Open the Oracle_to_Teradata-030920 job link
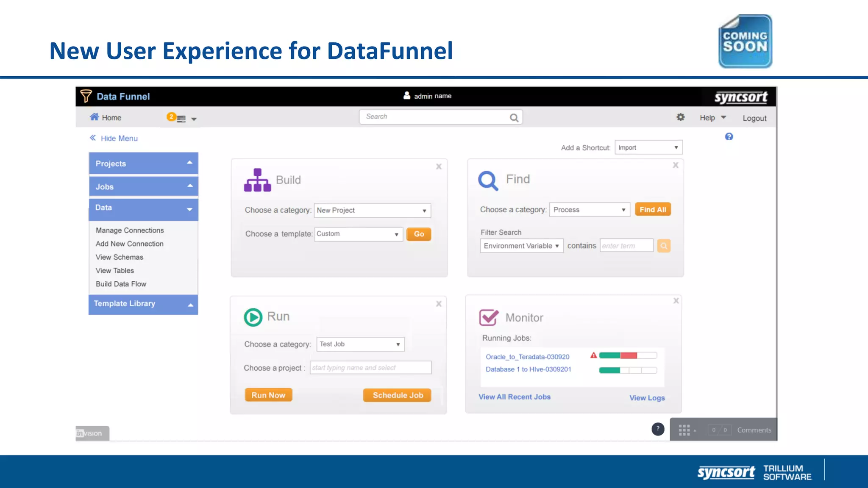The height and width of the screenshot is (488, 868). (528, 357)
